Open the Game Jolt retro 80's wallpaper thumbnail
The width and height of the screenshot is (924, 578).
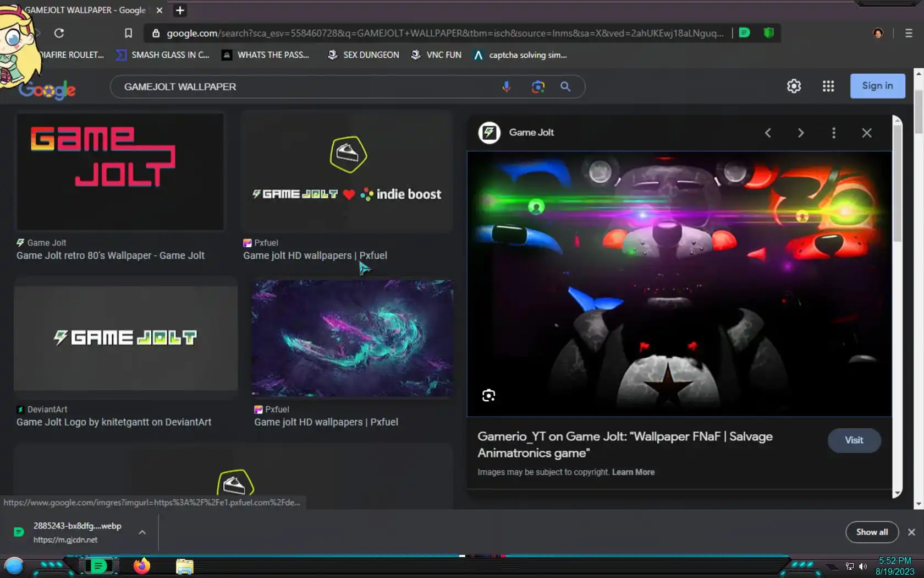120,172
